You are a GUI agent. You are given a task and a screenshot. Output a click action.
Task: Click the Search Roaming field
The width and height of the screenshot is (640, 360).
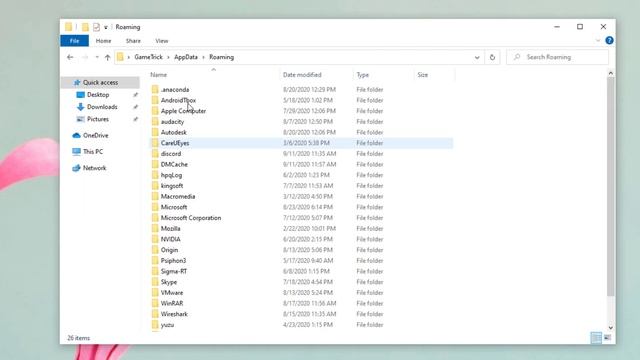pos(558,57)
